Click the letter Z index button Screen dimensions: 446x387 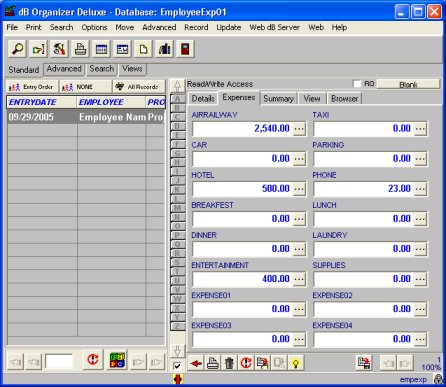click(177, 326)
